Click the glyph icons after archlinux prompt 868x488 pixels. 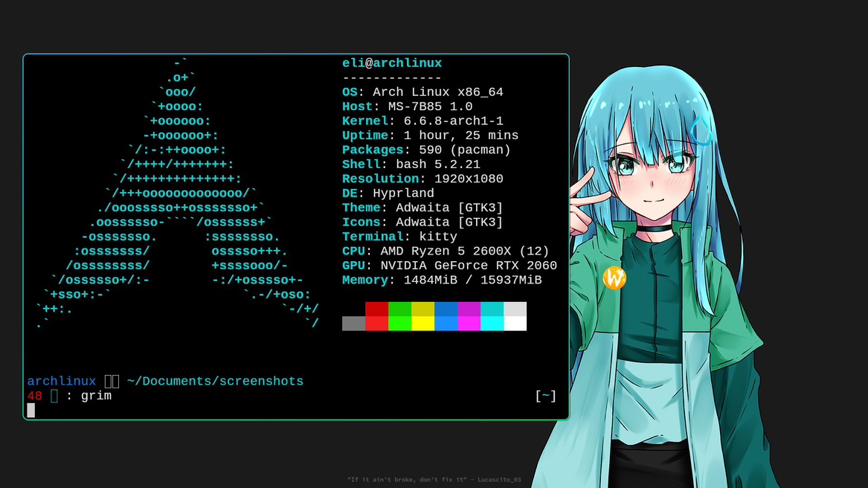tap(112, 381)
